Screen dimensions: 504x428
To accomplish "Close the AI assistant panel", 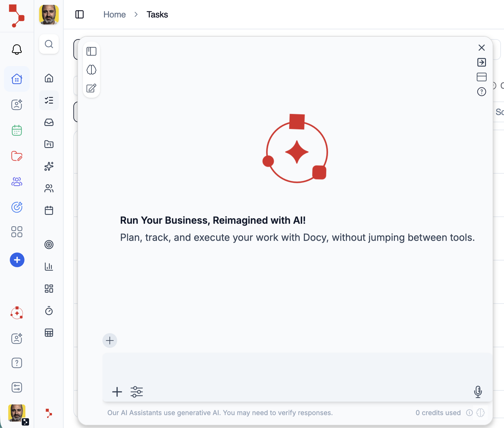I will (482, 48).
